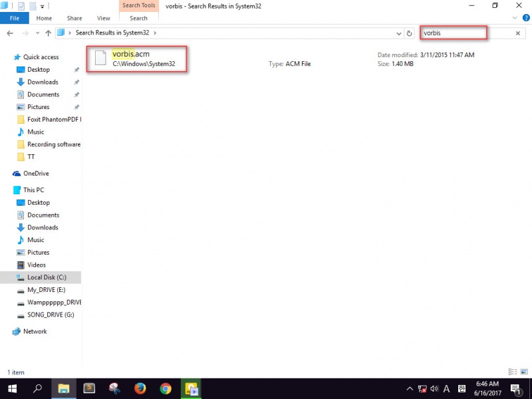The width and height of the screenshot is (532, 399).
Task: Expand the address bar history dropdown
Action: [x=398, y=33]
